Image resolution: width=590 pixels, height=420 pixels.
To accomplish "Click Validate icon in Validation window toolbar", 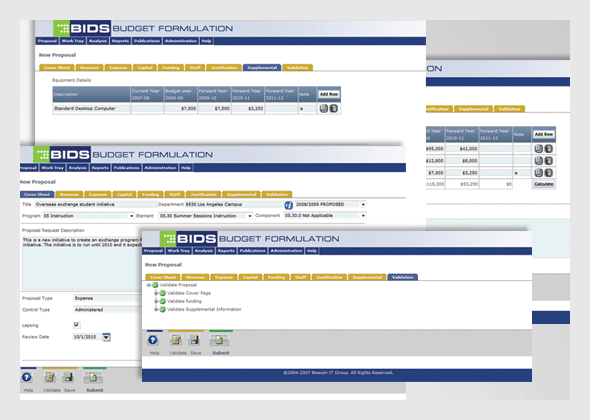I will point(176,340).
